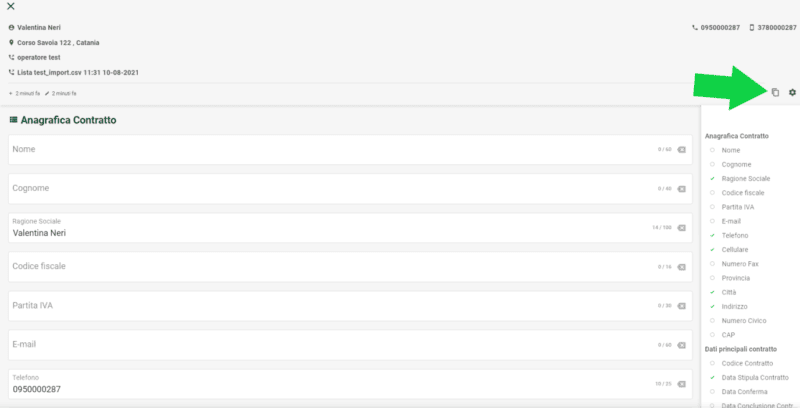The image size is (800, 408).
Task: Jump to Partita IVA in the side list
Action: [x=738, y=207]
